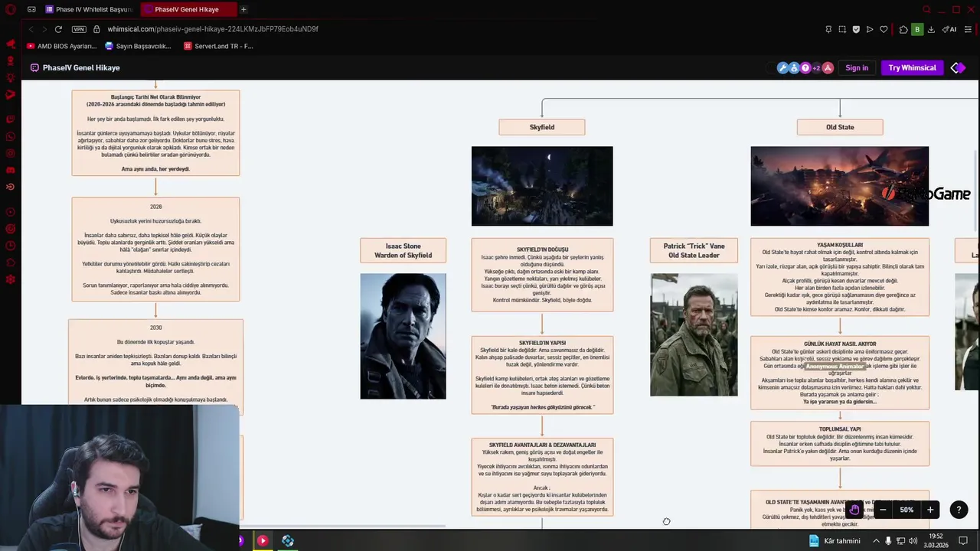The width and height of the screenshot is (980, 551).
Task: Open the Skyfield night camp image
Action: 542,186
